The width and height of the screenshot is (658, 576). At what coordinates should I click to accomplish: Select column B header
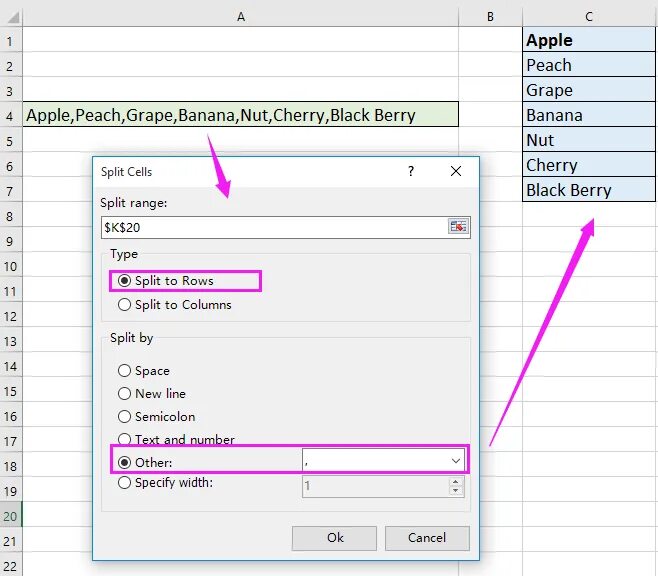pos(490,16)
